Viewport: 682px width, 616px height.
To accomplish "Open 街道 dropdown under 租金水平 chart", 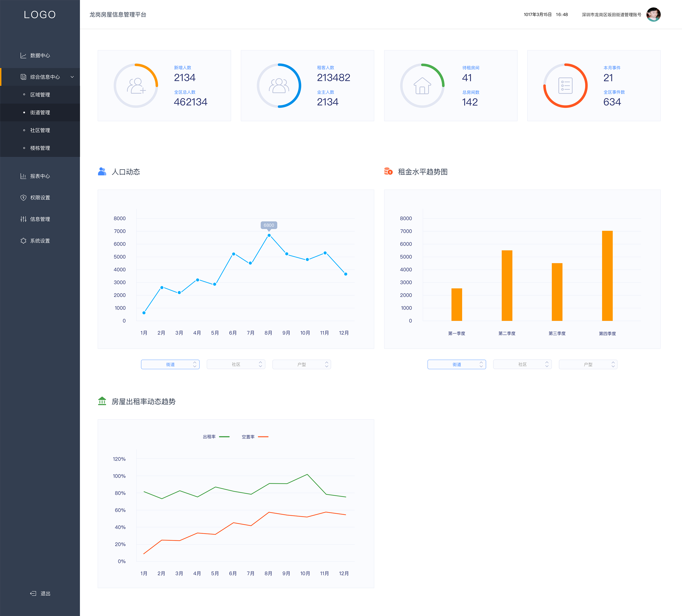I will tap(457, 364).
